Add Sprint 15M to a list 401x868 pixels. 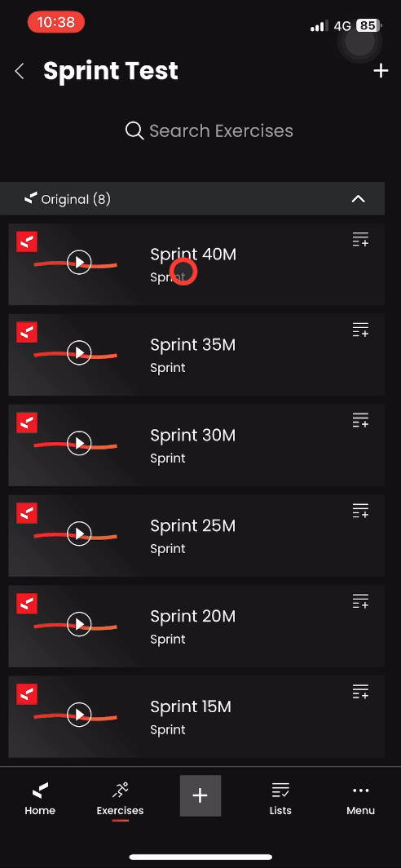click(360, 692)
